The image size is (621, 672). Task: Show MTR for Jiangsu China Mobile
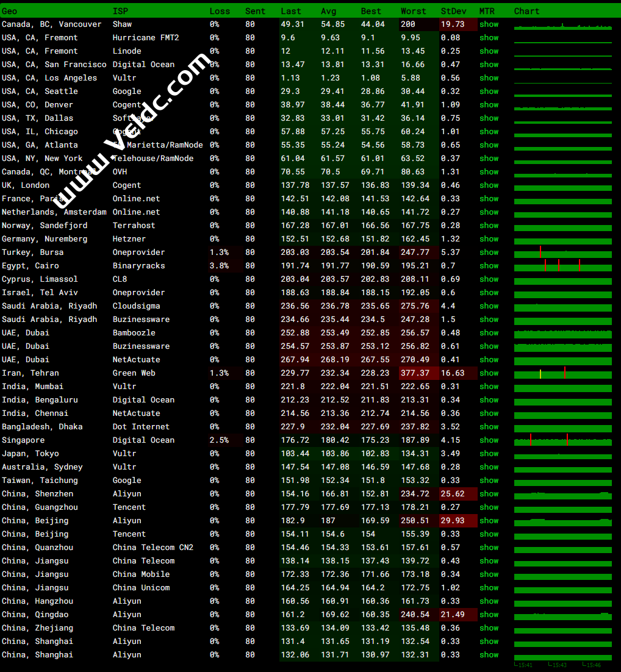click(x=489, y=574)
